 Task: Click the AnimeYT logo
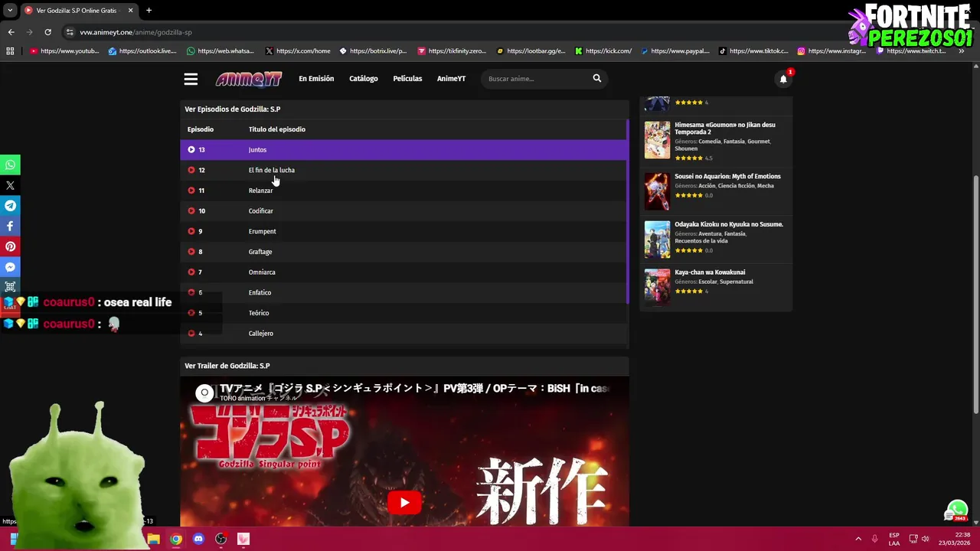click(x=249, y=79)
